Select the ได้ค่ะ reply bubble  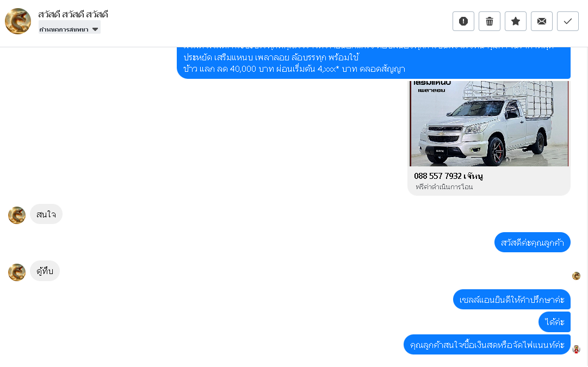pyautogui.click(x=554, y=322)
